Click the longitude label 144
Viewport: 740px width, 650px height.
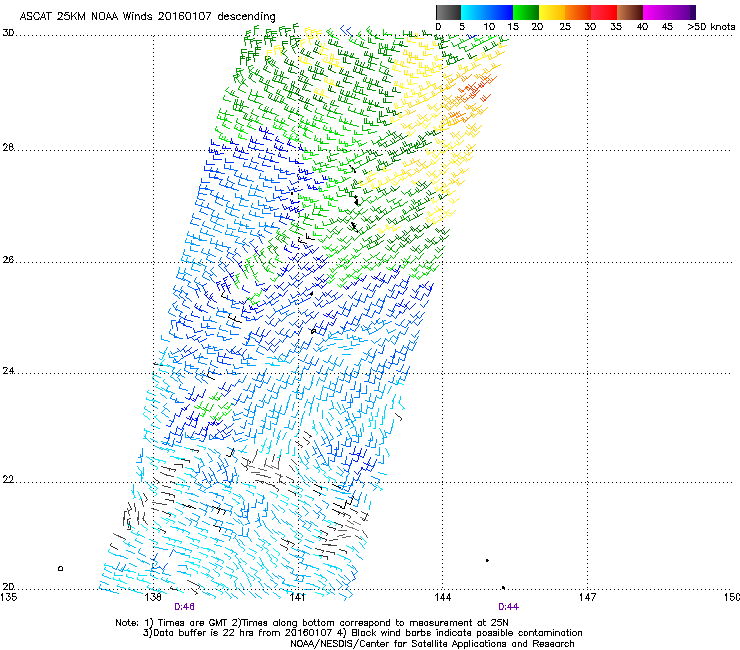coord(442,597)
